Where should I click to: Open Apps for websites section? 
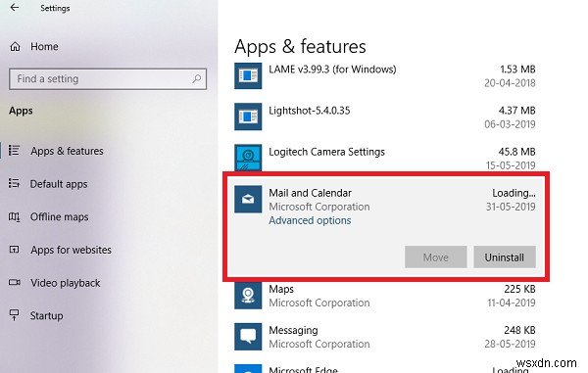point(71,250)
